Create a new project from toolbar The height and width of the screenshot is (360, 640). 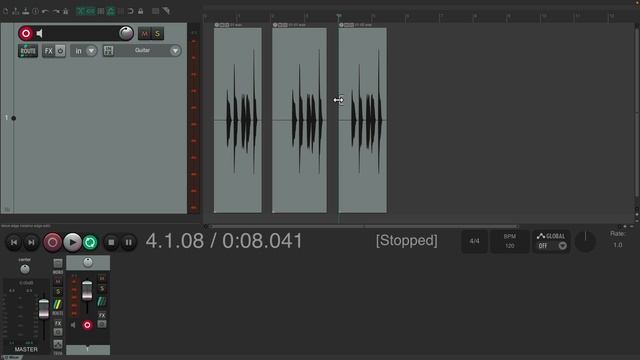click(x=6, y=11)
